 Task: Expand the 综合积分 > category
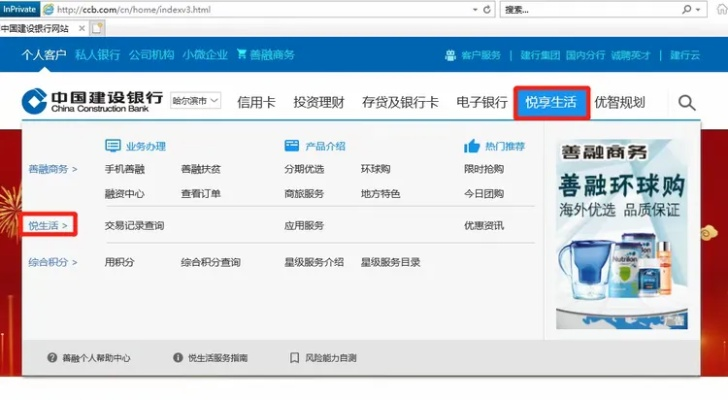coord(52,262)
